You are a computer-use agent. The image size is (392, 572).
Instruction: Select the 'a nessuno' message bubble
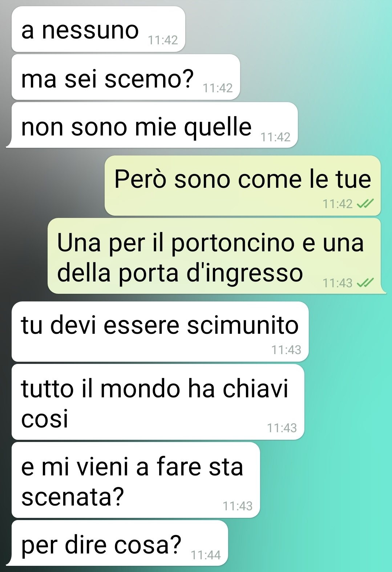coord(98,29)
